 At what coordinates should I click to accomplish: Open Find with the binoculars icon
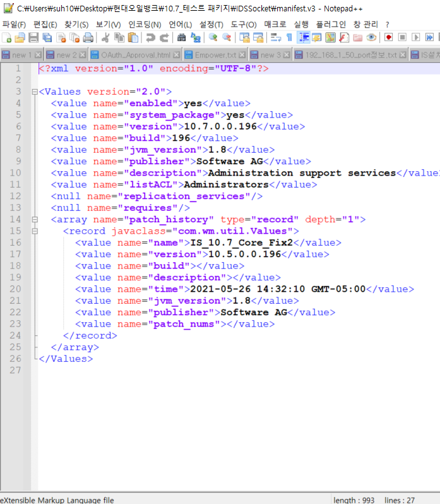(182, 38)
